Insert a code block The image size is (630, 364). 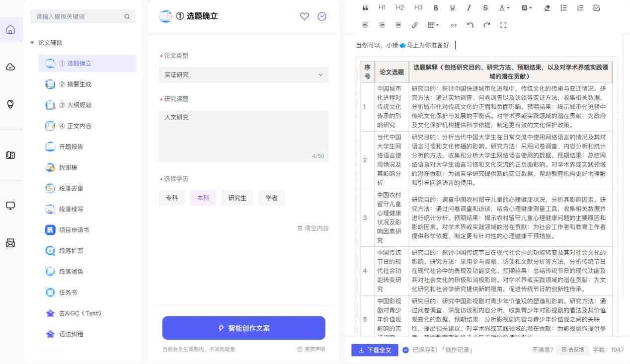click(x=453, y=25)
